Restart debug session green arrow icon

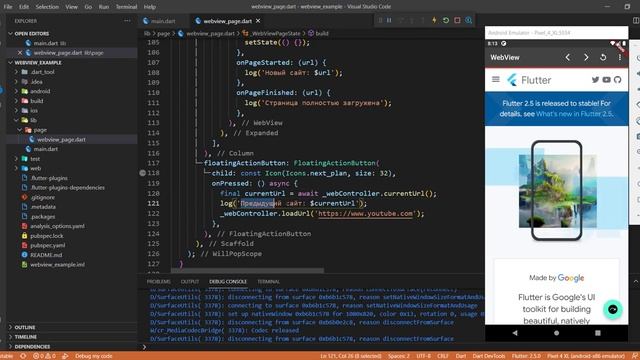[446, 20]
